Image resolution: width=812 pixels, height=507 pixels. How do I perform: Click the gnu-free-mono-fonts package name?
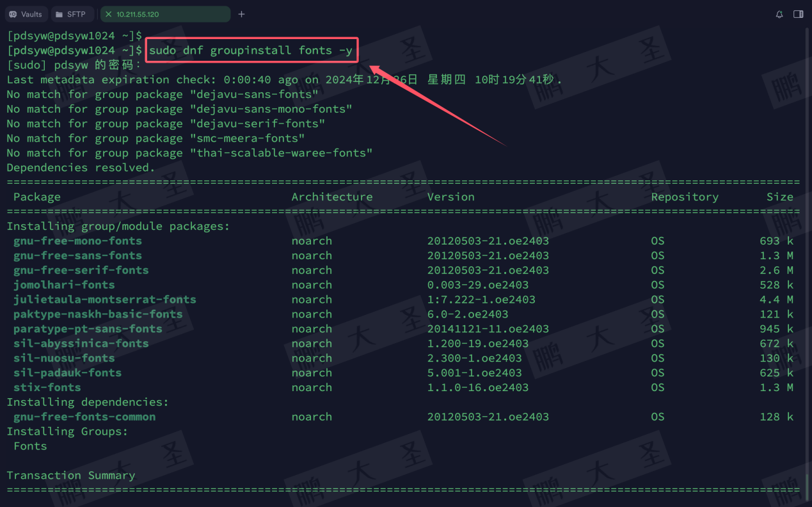click(77, 241)
